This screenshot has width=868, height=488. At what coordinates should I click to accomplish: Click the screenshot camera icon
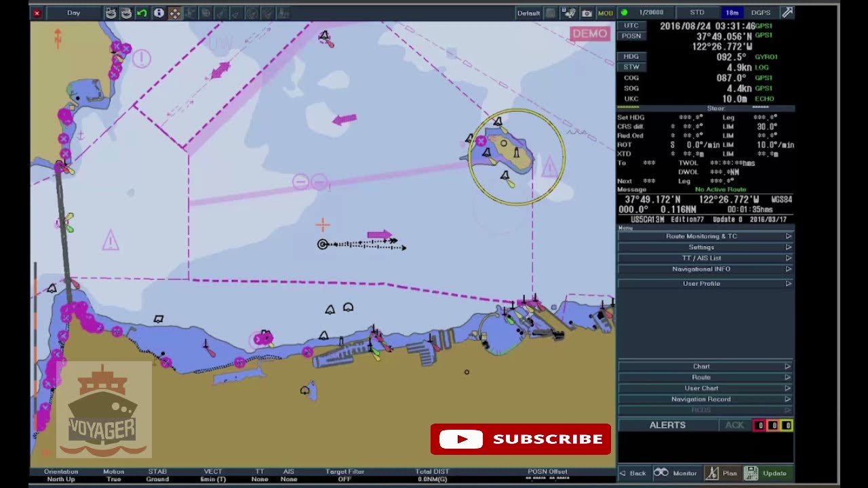coord(587,13)
